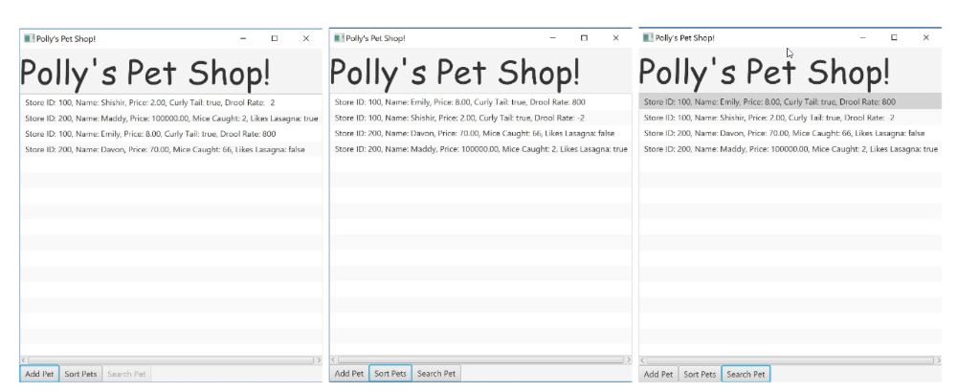Click right scroll arrow in left window
980x392 pixels.
pos(318,360)
